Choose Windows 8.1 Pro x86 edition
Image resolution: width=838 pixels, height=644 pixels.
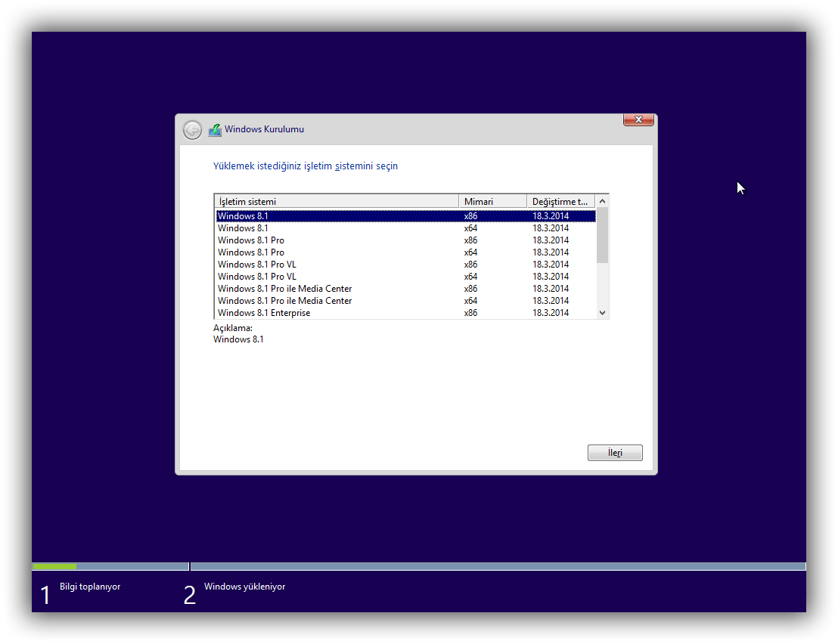pos(405,240)
